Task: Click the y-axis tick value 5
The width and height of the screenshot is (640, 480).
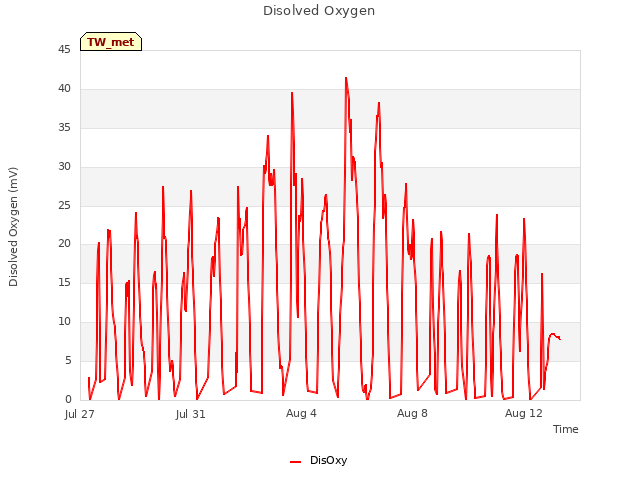Action: (68, 360)
